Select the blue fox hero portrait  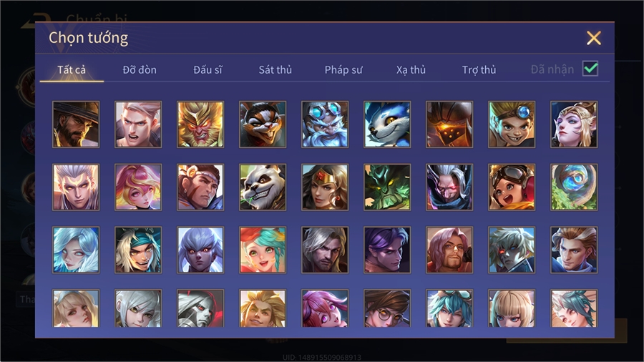[387, 124]
